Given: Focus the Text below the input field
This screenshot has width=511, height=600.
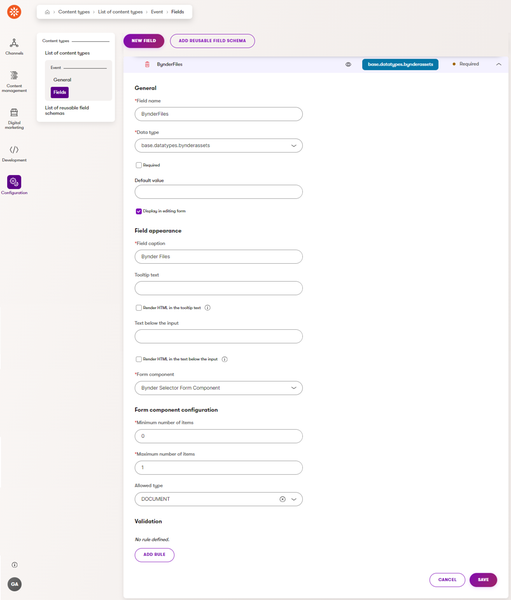Looking at the screenshot, I should (x=219, y=336).
